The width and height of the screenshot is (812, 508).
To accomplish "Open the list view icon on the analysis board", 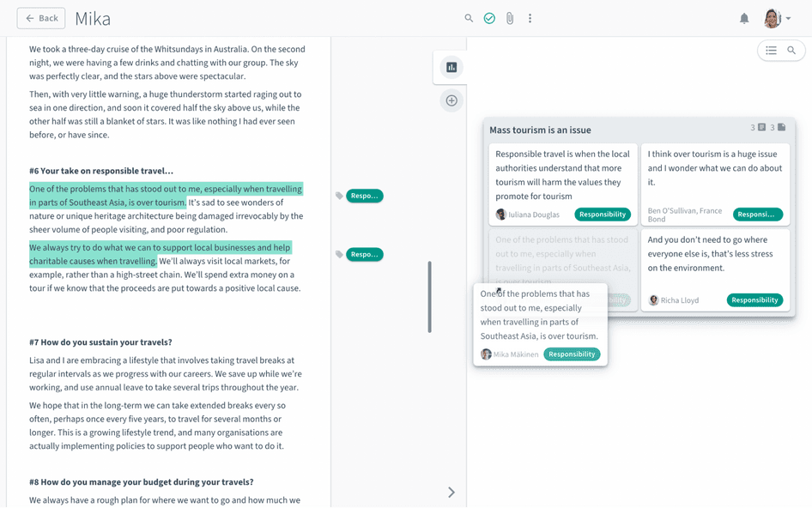I will [x=771, y=50].
